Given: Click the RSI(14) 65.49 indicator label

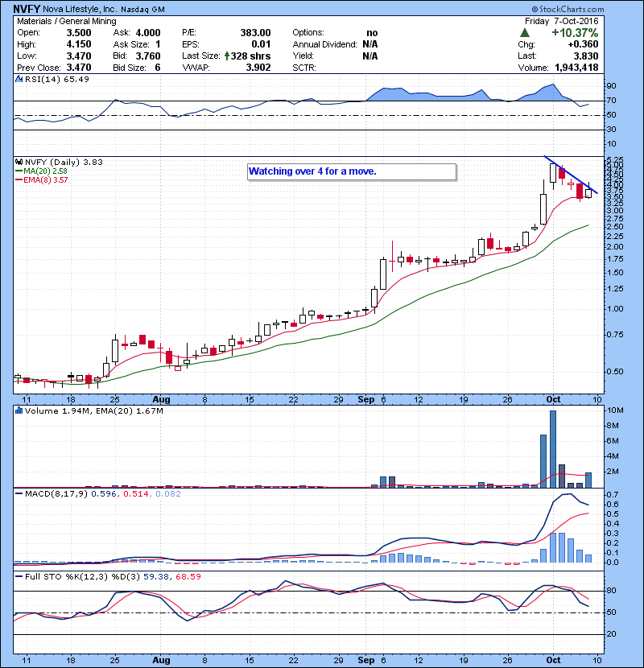Looking at the screenshot, I should [56, 79].
